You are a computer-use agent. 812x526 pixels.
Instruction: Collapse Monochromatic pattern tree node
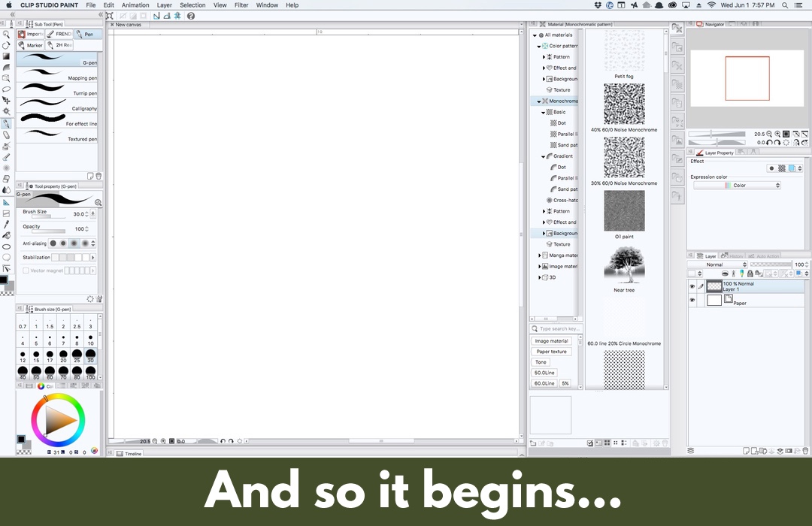(x=538, y=101)
